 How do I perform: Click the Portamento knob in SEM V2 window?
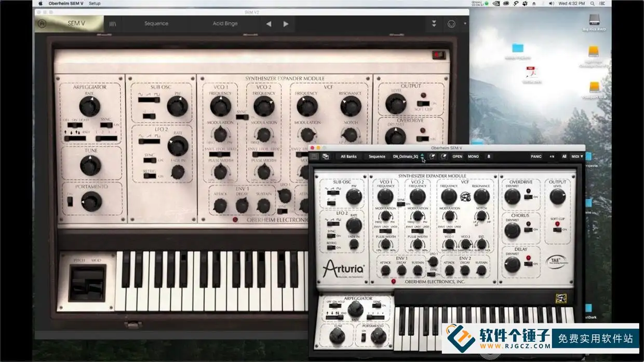coord(91,201)
